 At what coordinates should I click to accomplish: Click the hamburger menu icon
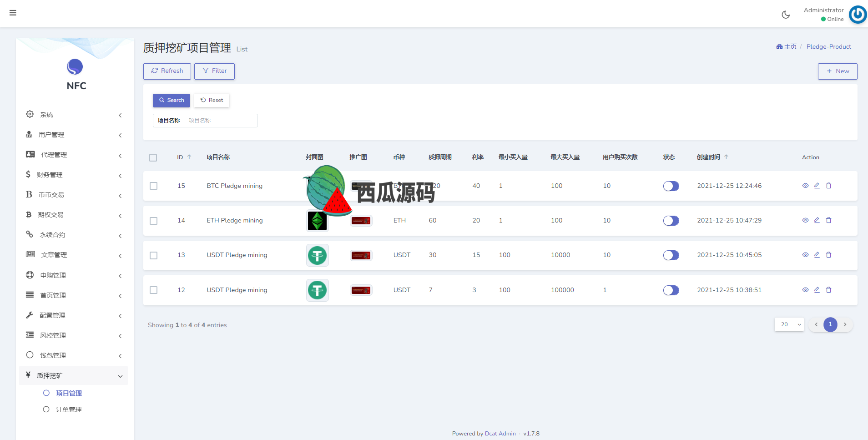click(x=13, y=13)
